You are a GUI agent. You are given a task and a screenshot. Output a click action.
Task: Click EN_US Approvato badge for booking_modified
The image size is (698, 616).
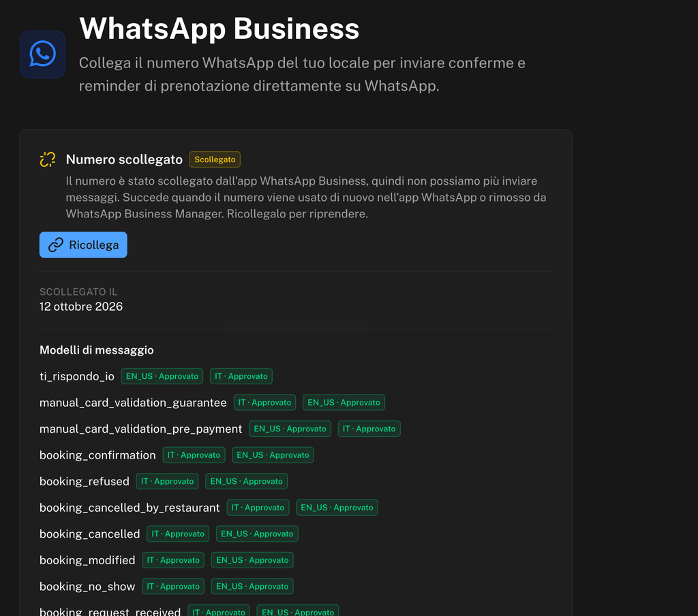pyautogui.click(x=252, y=560)
